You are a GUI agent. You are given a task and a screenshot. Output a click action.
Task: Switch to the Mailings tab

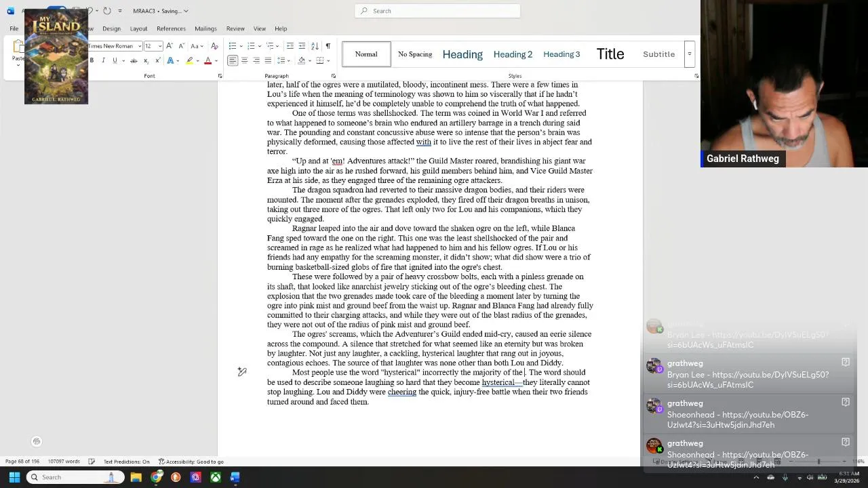[x=205, y=28]
